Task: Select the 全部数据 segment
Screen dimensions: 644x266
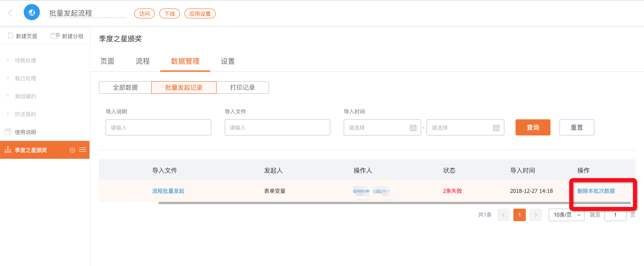Action: [x=125, y=87]
